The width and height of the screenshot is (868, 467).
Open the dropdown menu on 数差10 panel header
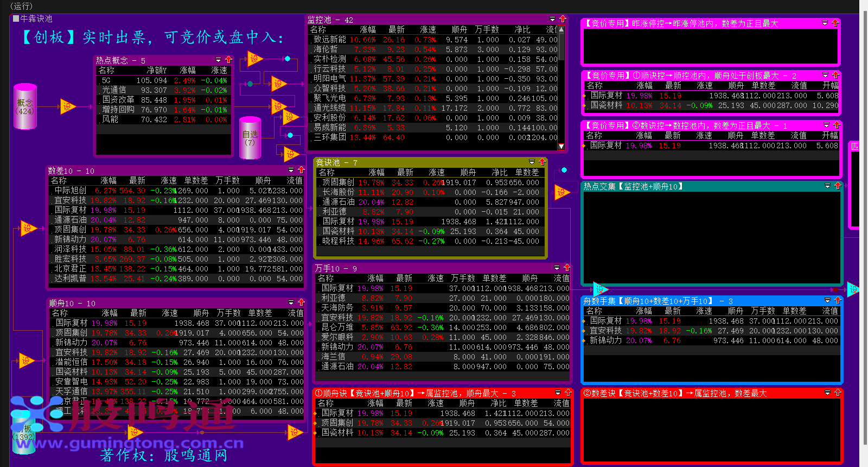pos(291,170)
